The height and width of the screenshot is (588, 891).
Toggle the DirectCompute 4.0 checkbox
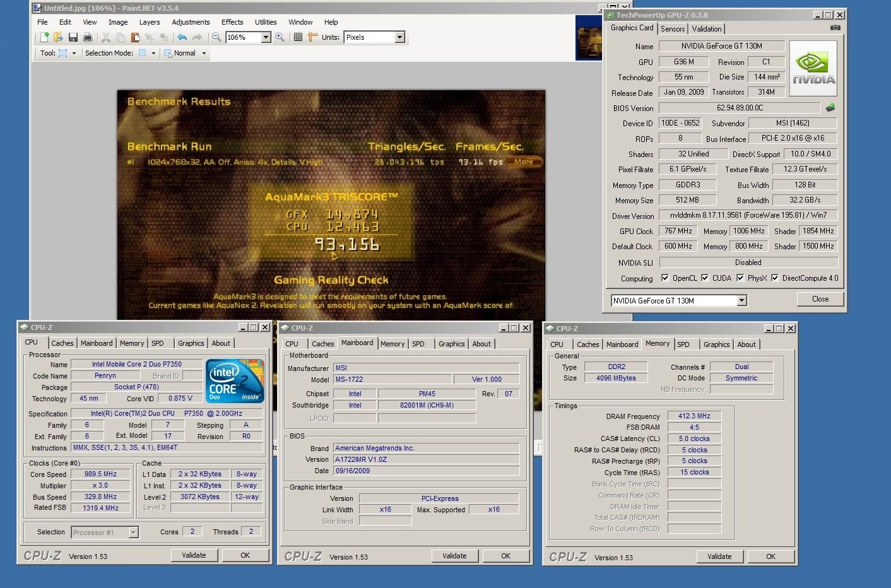tap(775, 278)
